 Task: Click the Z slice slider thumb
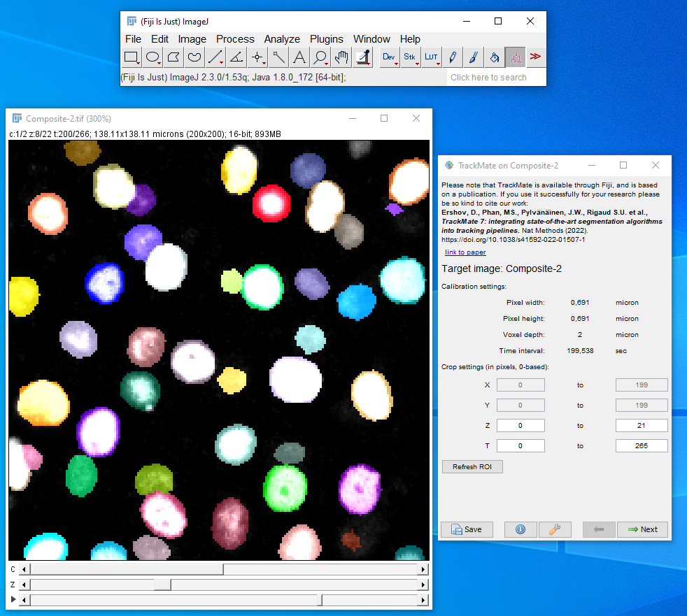162,585
